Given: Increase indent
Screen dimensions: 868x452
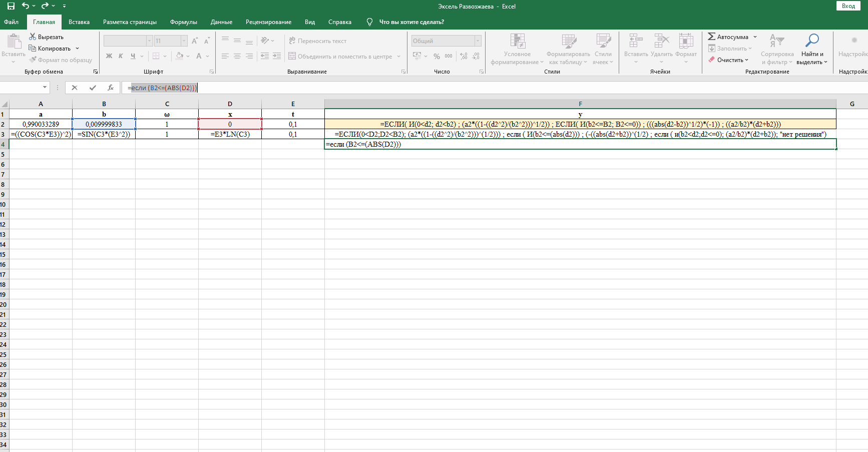Looking at the screenshot, I should (277, 56).
